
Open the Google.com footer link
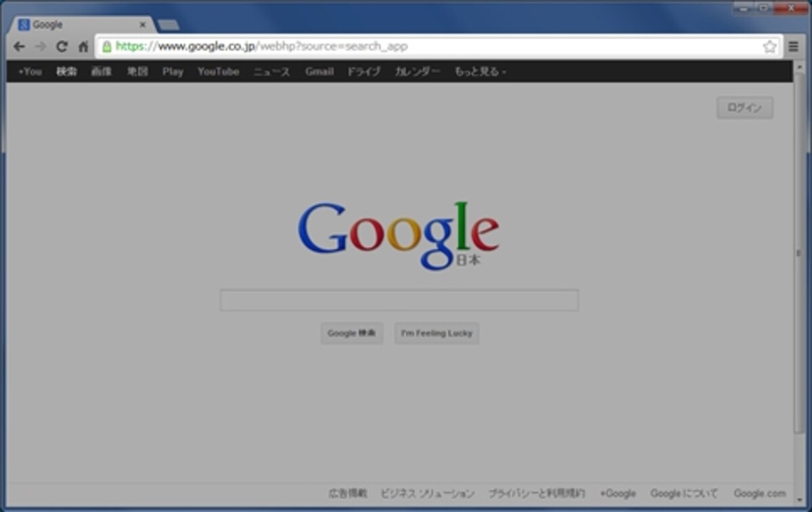tap(760, 494)
